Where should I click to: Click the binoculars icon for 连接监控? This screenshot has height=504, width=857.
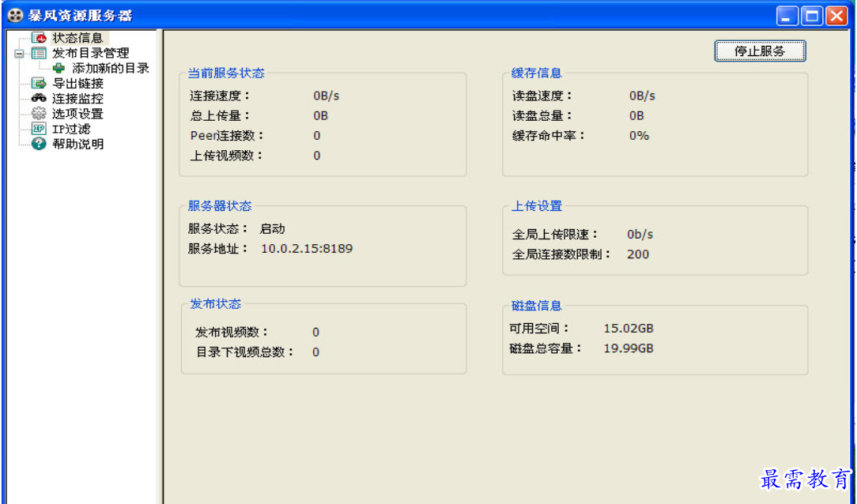(38, 98)
